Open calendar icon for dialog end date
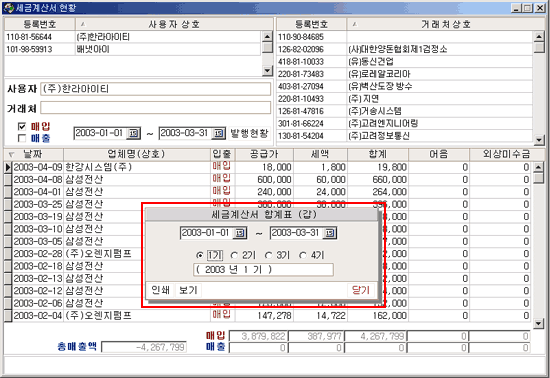 click(x=330, y=233)
